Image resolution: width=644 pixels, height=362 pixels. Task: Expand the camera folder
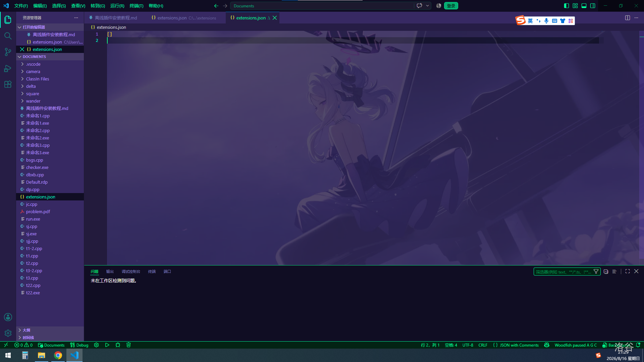(50, 71)
